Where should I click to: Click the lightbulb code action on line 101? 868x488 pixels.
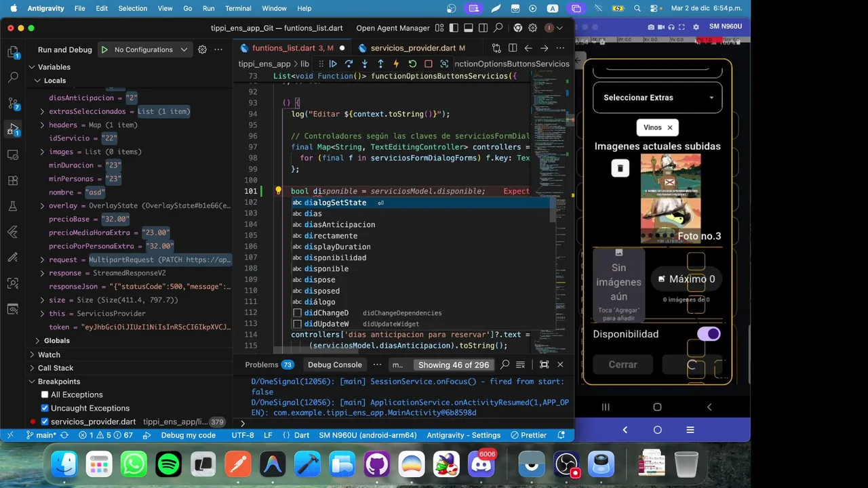click(x=278, y=191)
